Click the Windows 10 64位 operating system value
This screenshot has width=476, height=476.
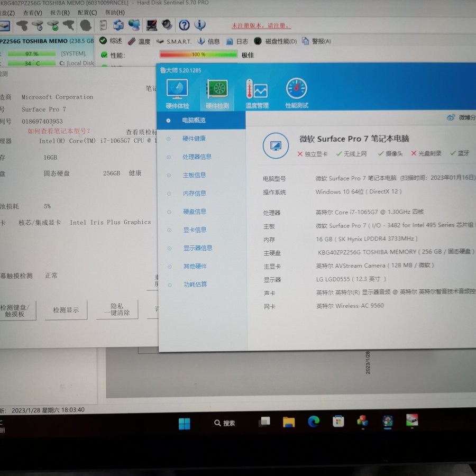coord(358,191)
